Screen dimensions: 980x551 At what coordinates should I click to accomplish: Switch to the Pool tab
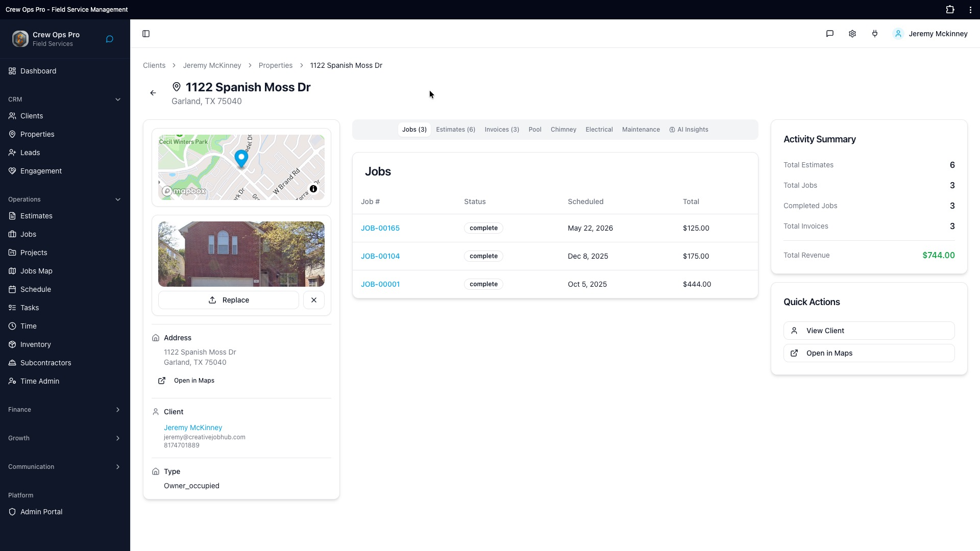pyautogui.click(x=535, y=130)
